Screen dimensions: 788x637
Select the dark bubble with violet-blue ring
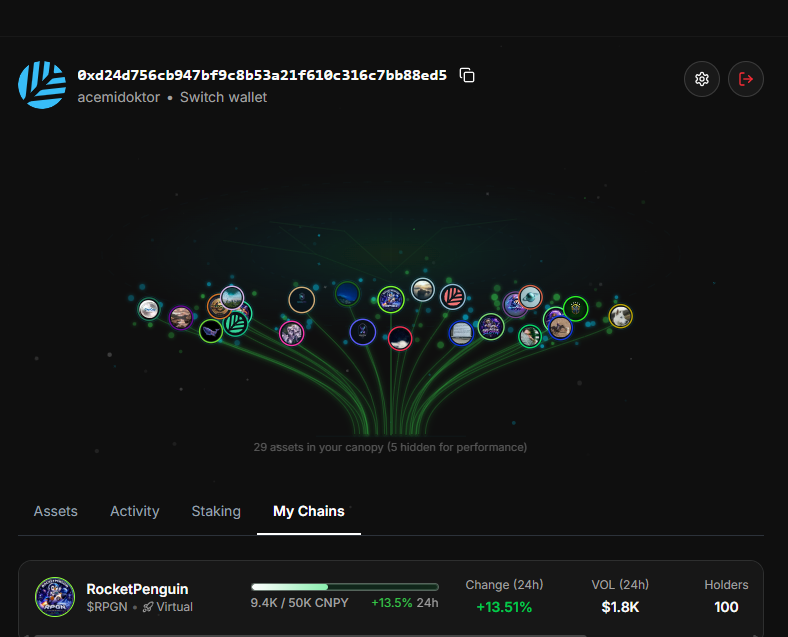tap(362, 332)
